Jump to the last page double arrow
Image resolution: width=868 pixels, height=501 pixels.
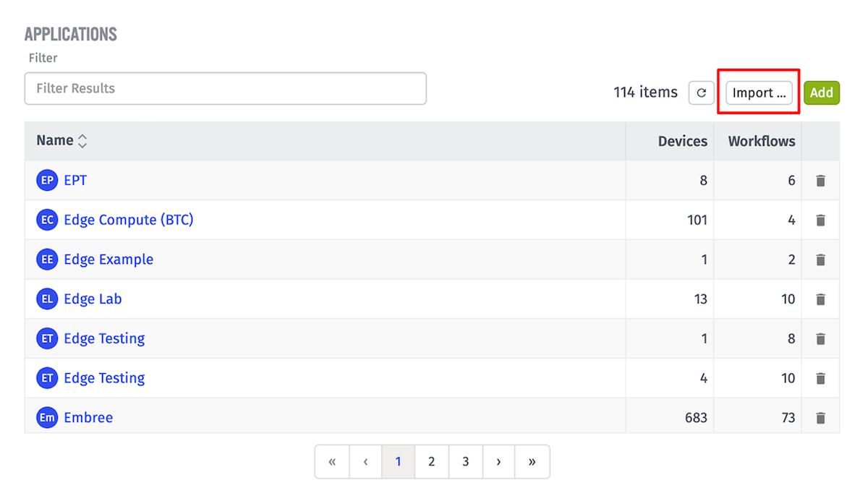click(532, 461)
